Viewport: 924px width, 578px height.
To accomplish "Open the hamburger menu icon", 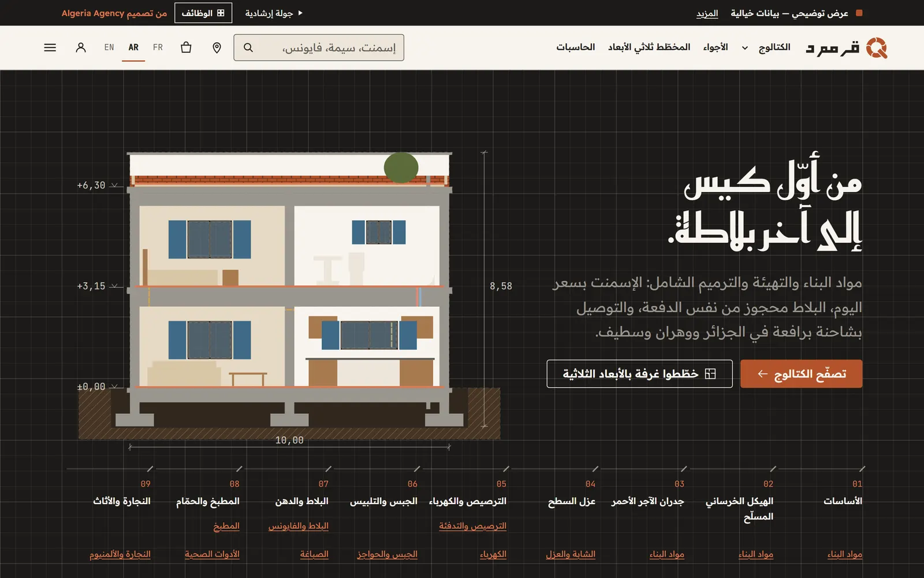I will tap(50, 47).
